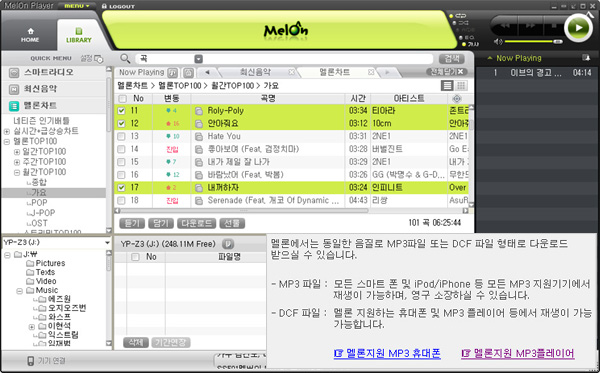This screenshot has width=600, height=373.
Task: Toggle repeat mode indicator
Action: tap(458, 16)
